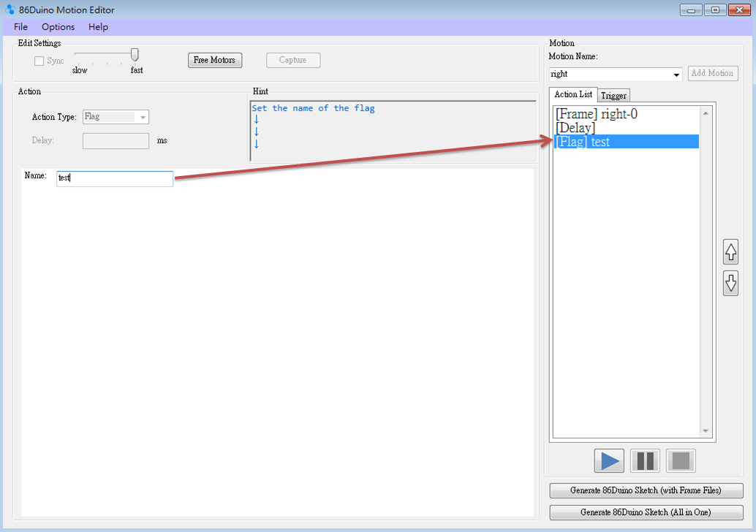Click into the flag Name input field
The height and width of the screenshot is (532, 756).
(x=115, y=178)
